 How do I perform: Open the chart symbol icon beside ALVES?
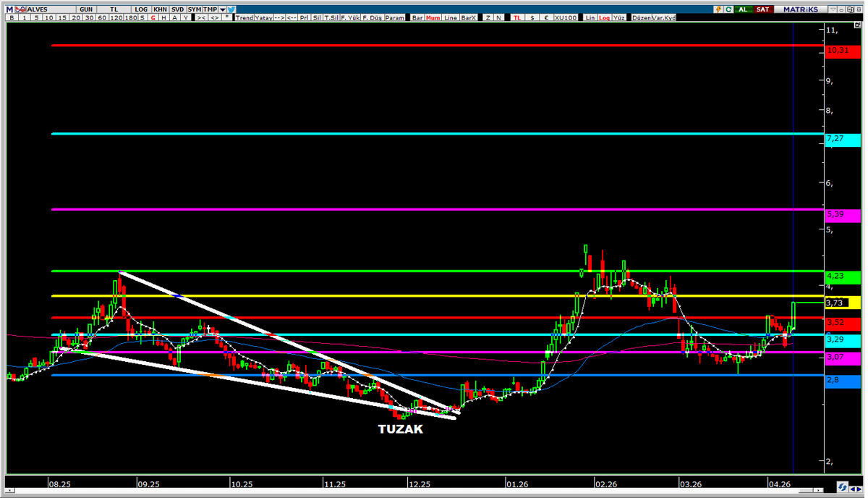(20, 9)
